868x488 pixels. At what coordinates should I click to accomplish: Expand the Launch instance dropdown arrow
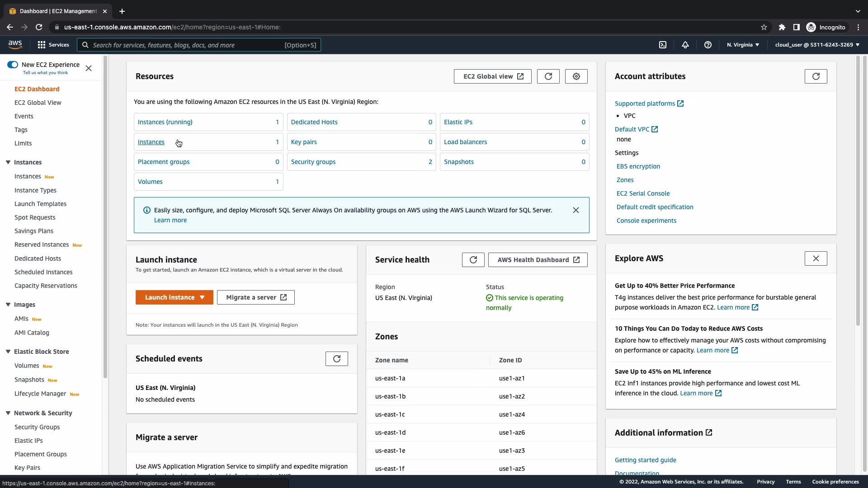point(202,297)
